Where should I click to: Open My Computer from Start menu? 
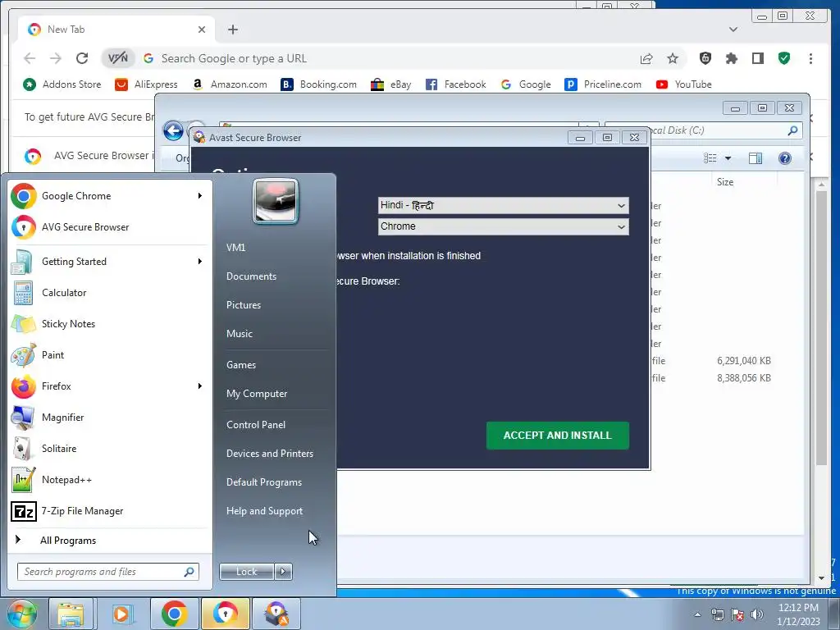pos(257,394)
